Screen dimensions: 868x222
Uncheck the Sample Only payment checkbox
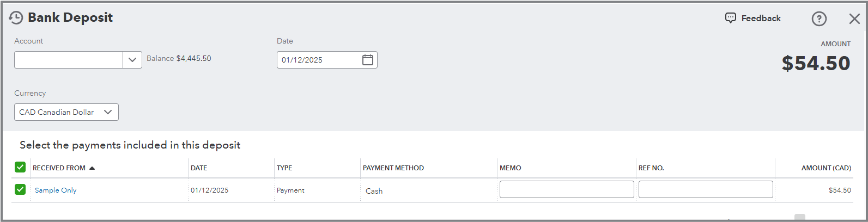tap(20, 189)
